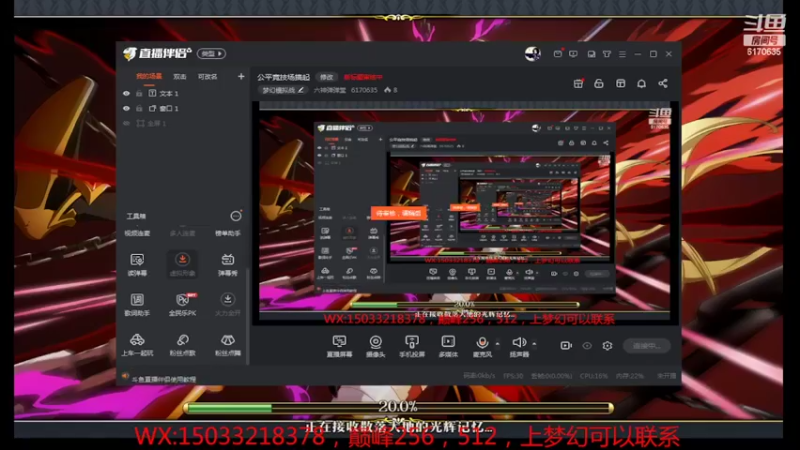Open the 直播屏幕 screen capture source
Viewport: 800px width, 450px height.
click(339, 346)
